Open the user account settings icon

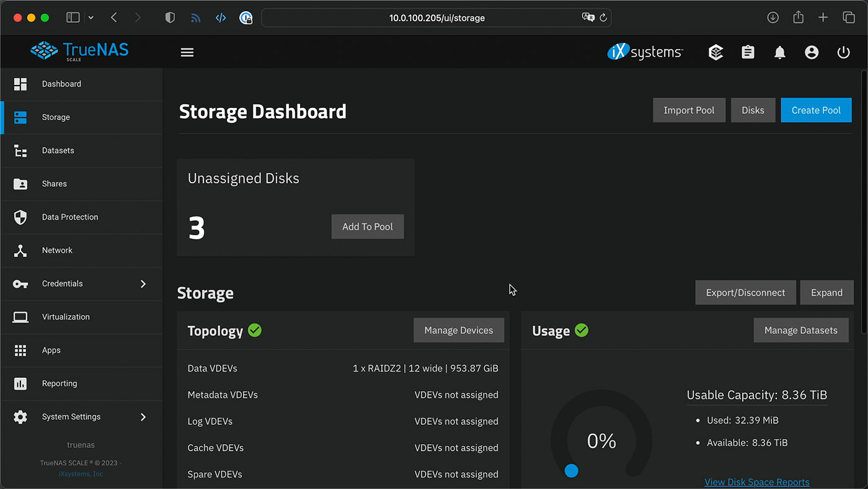812,53
